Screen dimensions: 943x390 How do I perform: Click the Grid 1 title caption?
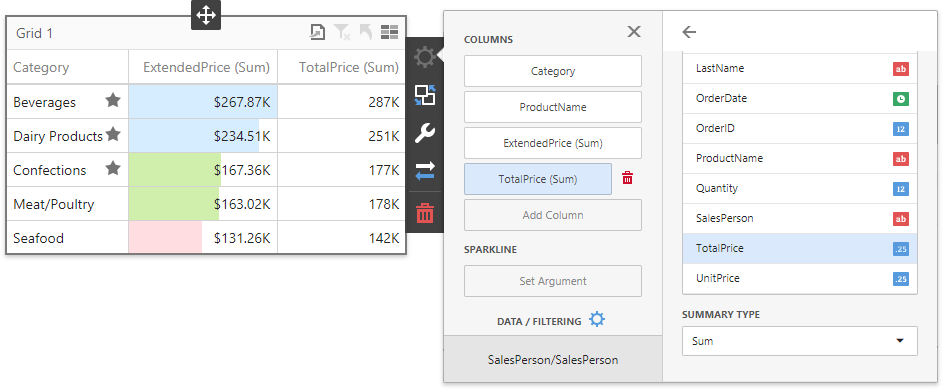click(x=34, y=33)
